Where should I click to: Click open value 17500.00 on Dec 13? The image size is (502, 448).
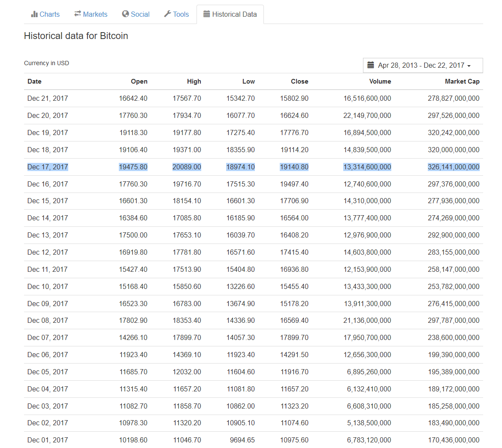(x=133, y=235)
